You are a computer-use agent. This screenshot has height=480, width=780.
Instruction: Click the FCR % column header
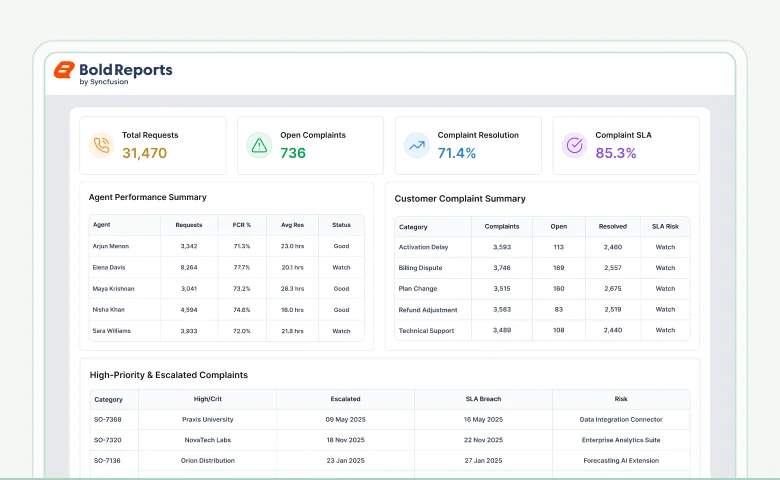coord(242,225)
